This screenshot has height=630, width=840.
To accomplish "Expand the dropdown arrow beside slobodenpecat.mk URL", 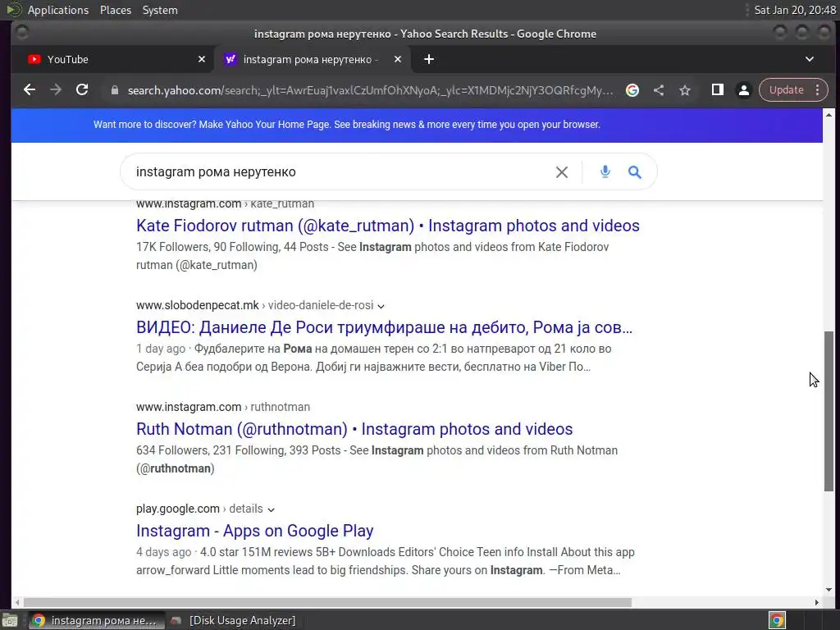I will click(x=381, y=307).
